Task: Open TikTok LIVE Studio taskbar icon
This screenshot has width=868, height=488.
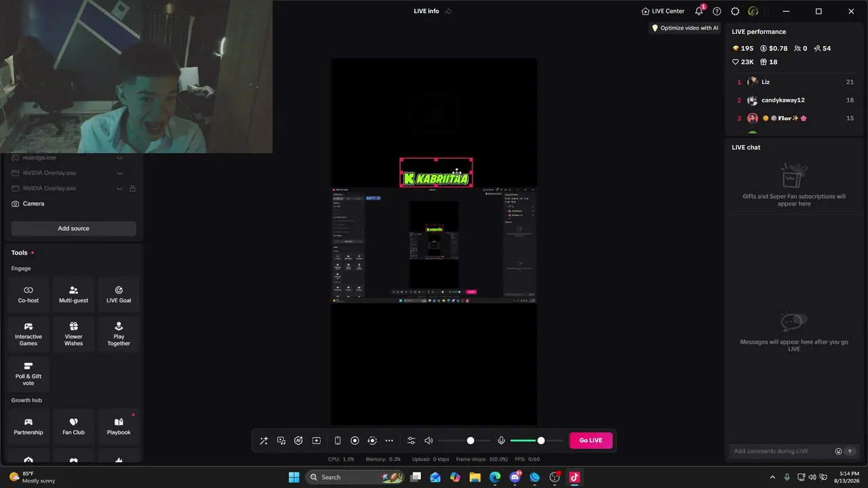Action: pos(574,477)
